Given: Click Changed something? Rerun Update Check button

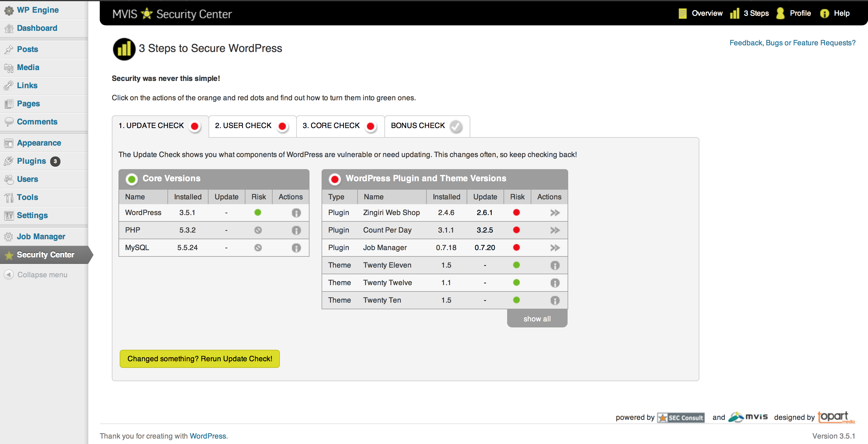Looking at the screenshot, I should [x=200, y=359].
